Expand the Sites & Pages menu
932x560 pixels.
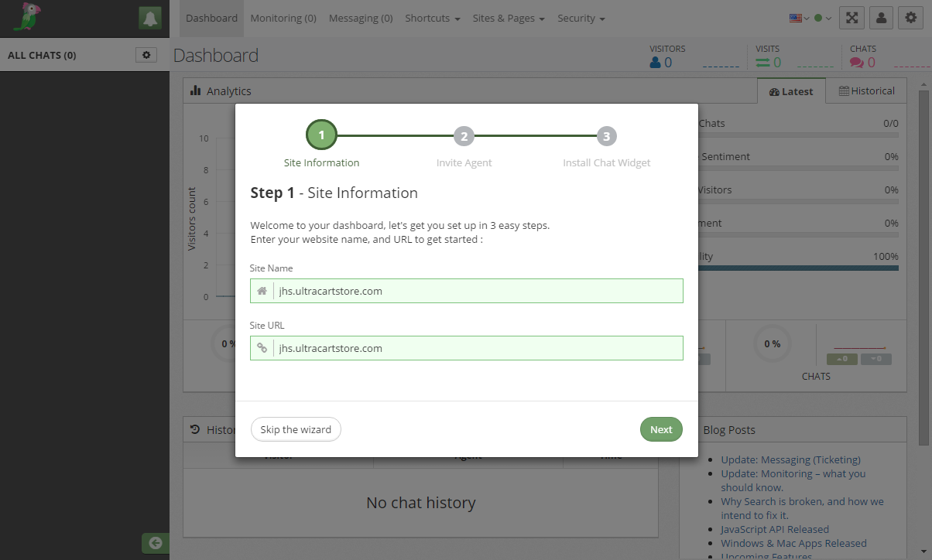(x=509, y=19)
